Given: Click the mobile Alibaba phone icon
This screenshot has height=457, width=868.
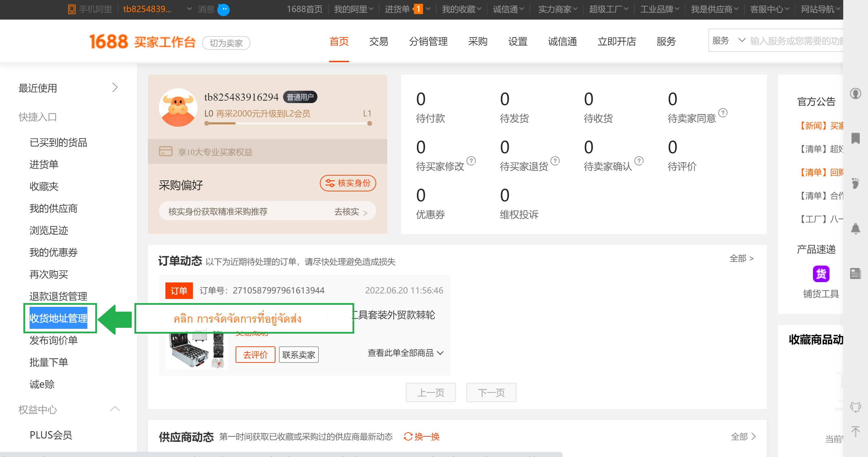Looking at the screenshot, I should click(x=72, y=9).
